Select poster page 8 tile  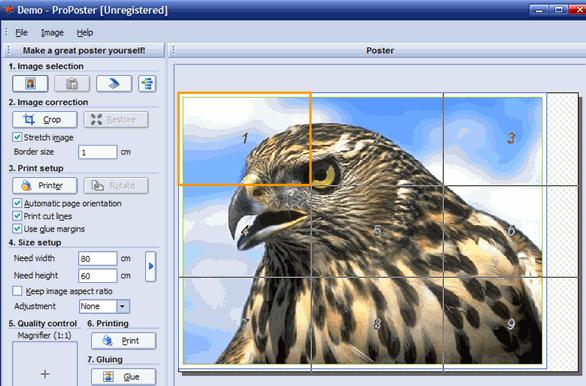tap(377, 324)
